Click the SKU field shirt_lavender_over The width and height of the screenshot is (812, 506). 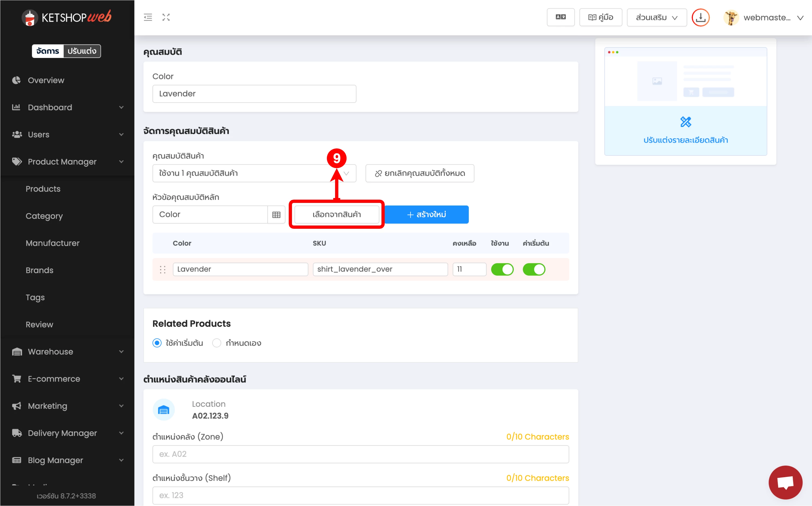[x=380, y=270]
